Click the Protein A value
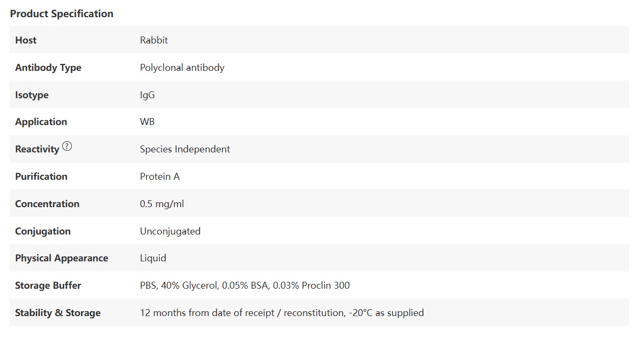 click(x=160, y=177)
